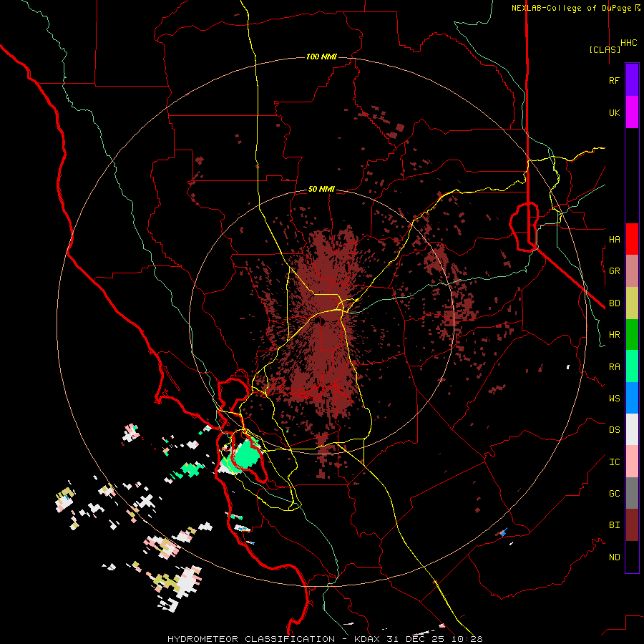Click the HA red legend swatch
The width and height of the screenshot is (644, 644).
point(632,239)
